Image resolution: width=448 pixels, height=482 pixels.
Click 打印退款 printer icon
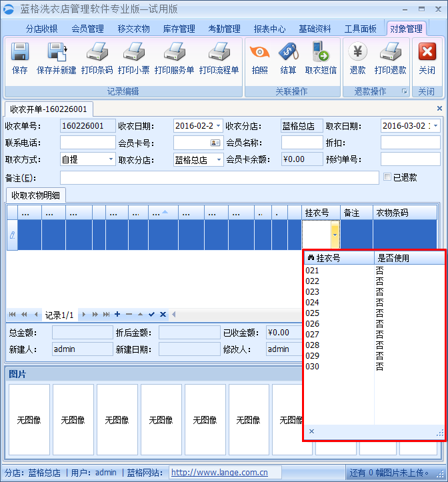[391, 51]
